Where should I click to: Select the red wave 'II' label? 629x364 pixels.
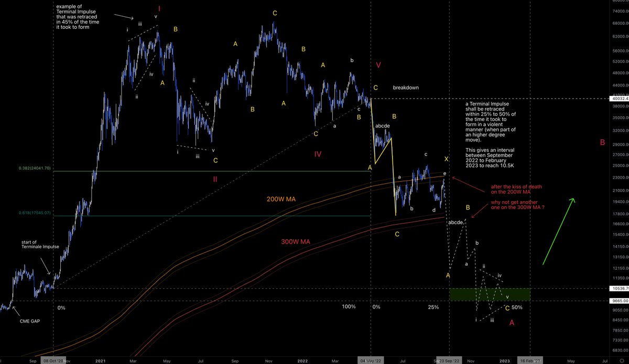point(215,179)
